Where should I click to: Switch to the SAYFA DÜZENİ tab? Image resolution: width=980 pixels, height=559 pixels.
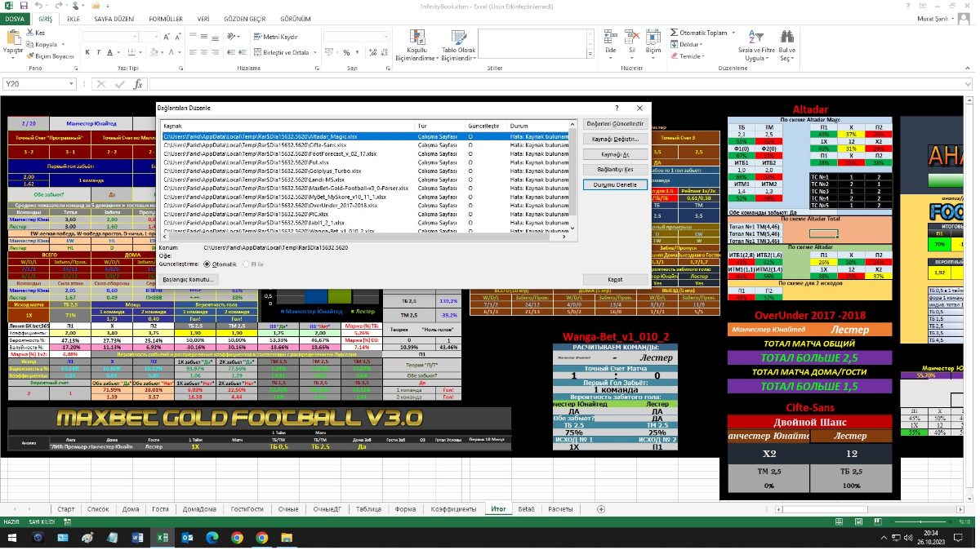(x=114, y=17)
